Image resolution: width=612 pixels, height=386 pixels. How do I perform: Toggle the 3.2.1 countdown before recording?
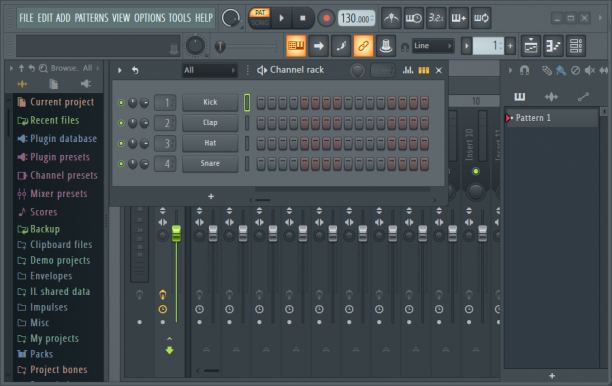coord(436,18)
